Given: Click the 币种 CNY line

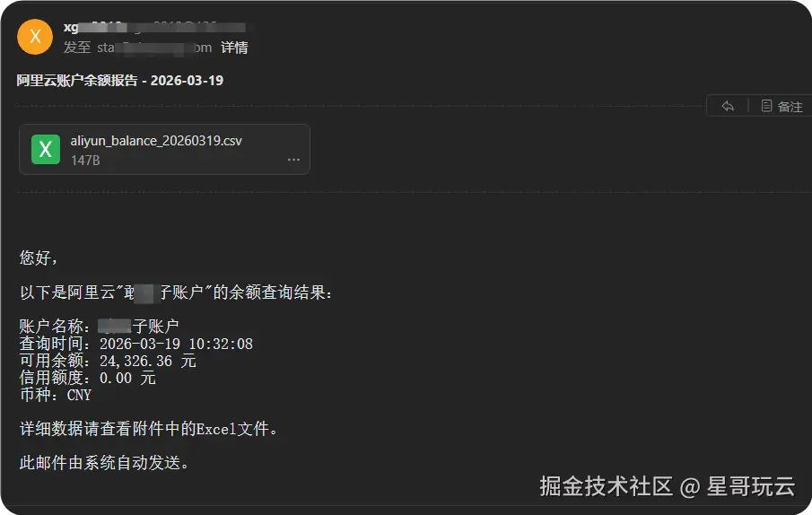Looking at the screenshot, I should tap(56, 395).
